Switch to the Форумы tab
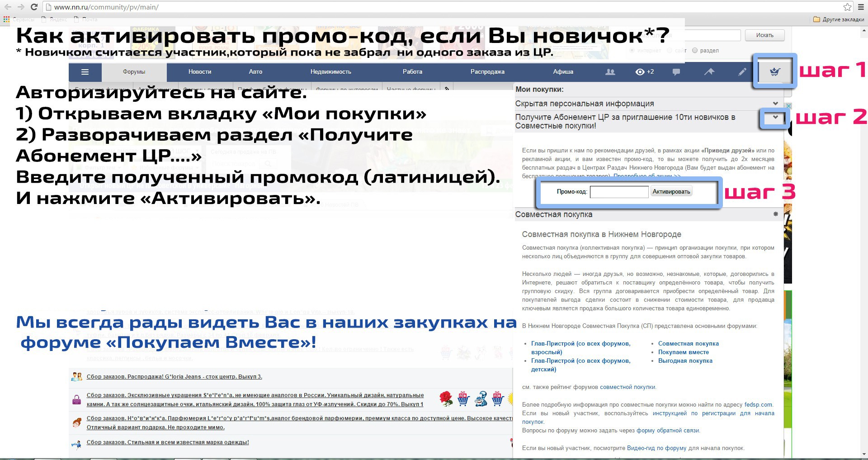 point(134,72)
